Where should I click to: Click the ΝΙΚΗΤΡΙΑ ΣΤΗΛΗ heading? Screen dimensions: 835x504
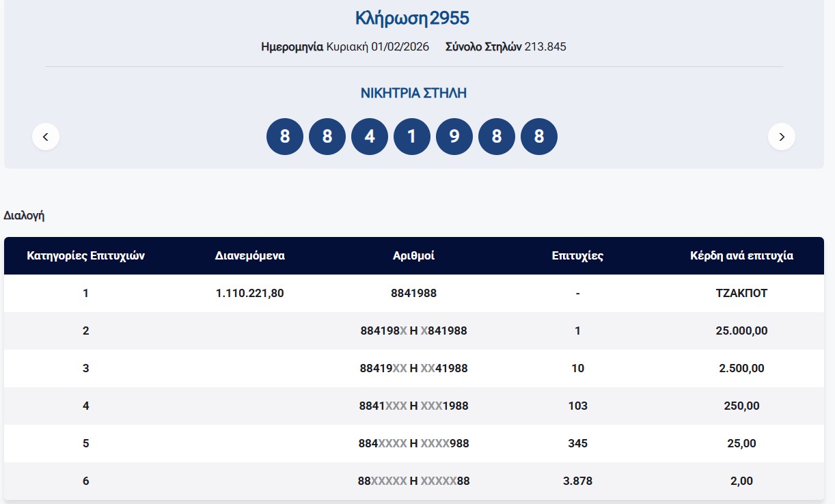coord(413,93)
